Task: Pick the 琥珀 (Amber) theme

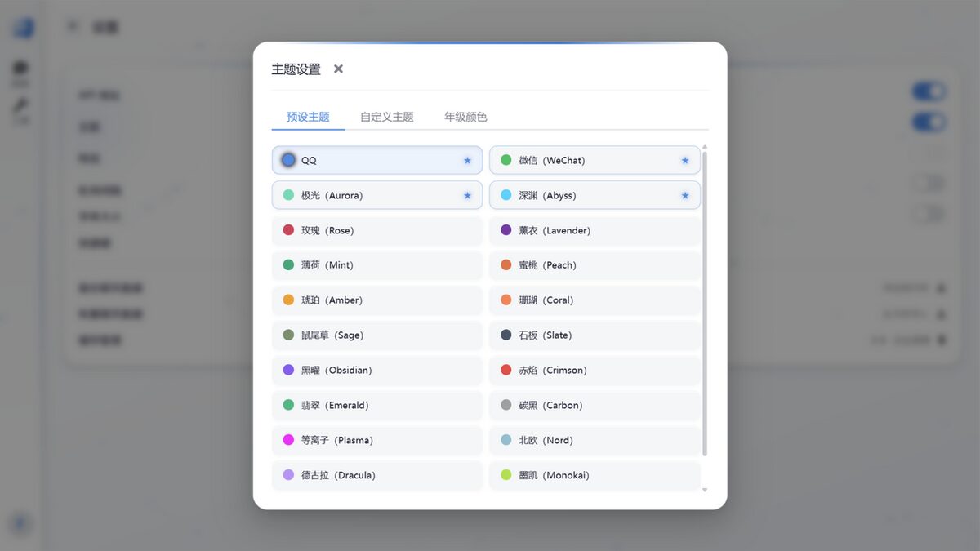Action: (x=377, y=300)
